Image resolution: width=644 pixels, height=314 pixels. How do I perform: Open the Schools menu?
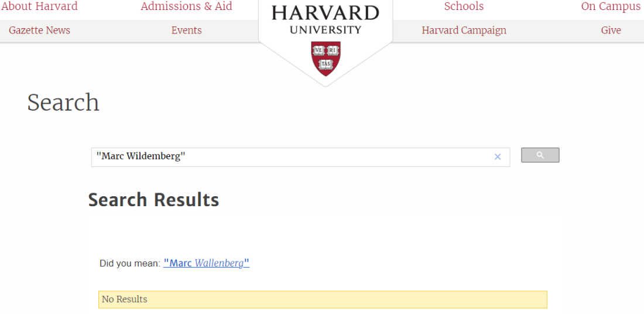coord(464,6)
